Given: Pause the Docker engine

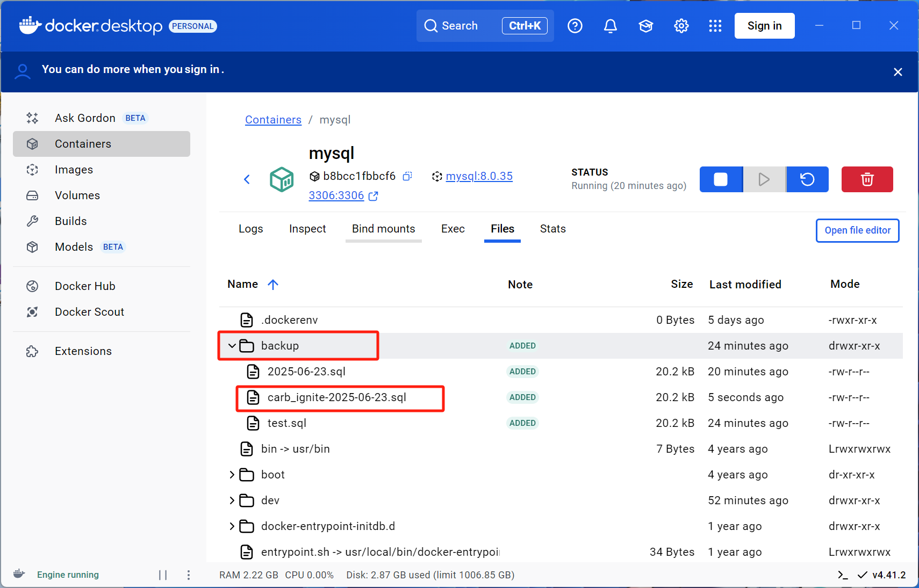Looking at the screenshot, I should point(163,575).
